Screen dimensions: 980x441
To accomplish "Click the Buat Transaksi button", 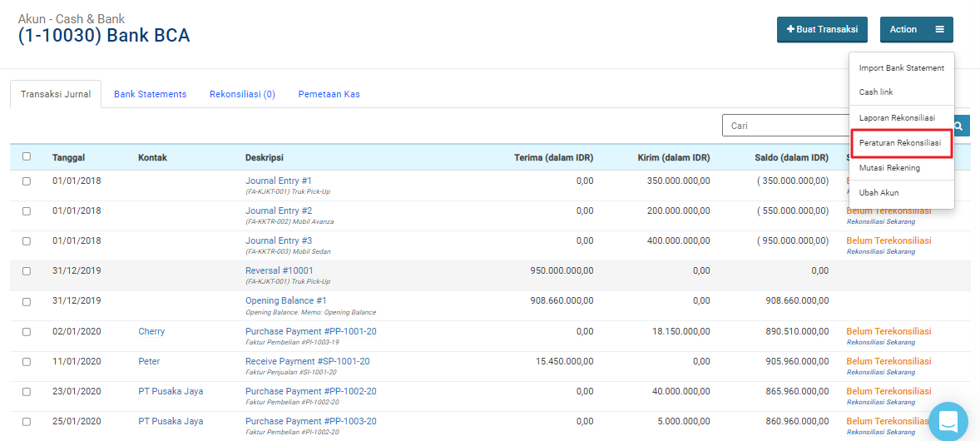I will [x=822, y=29].
